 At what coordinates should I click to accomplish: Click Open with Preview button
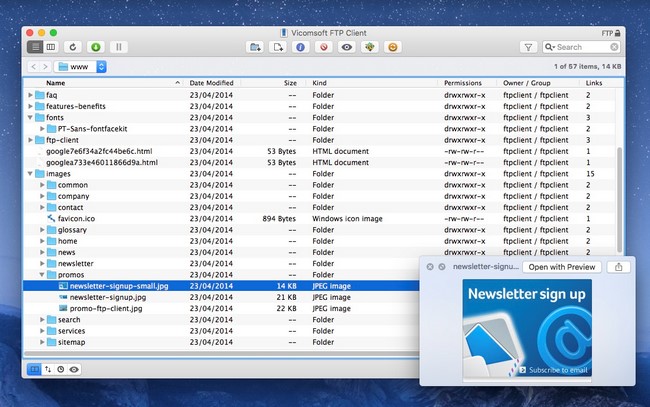pyautogui.click(x=562, y=267)
